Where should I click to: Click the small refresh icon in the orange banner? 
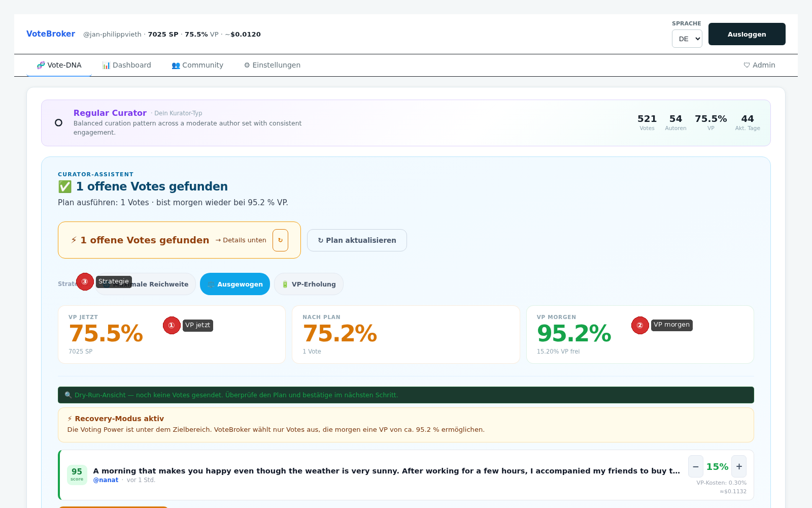pos(280,240)
